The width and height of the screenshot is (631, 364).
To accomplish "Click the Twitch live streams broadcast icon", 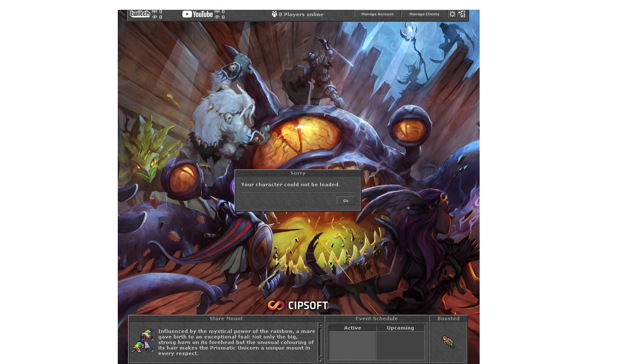I will pyautogui.click(x=155, y=11).
